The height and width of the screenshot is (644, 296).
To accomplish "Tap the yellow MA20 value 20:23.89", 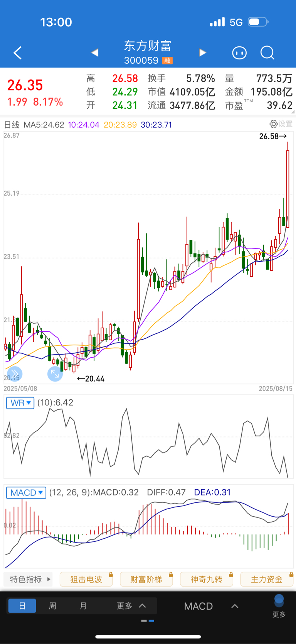I will [x=120, y=125].
